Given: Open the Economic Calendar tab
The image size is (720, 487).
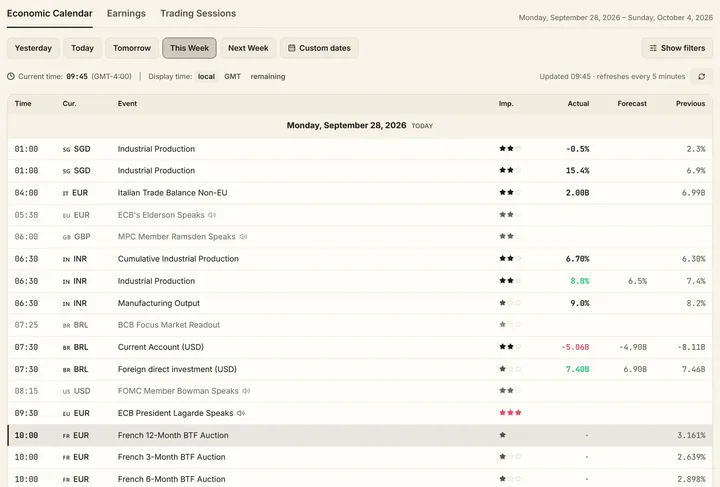Looking at the screenshot, I should 50,13.
